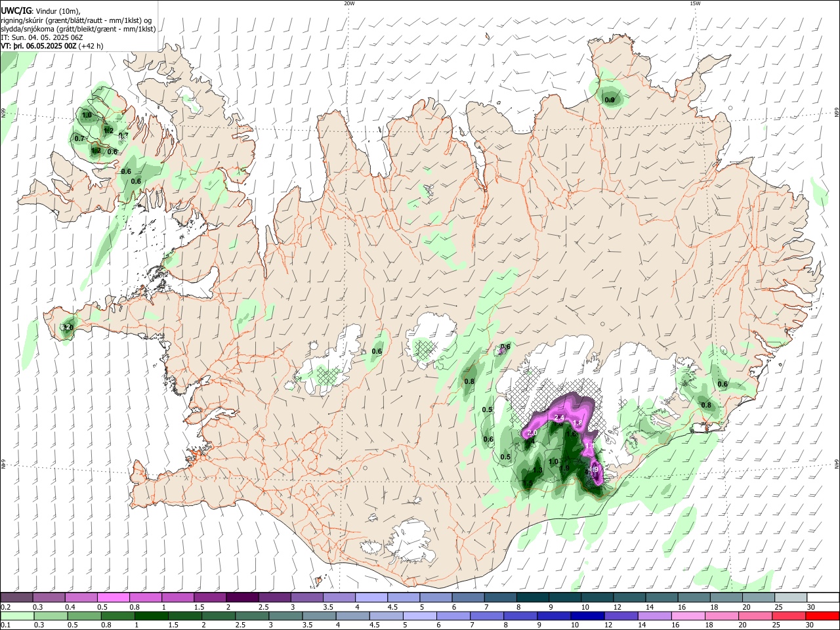The image size is (840, 630).
Task: Select the grey-green swatch labeled 3 in lower row
Action: (285, 616)
